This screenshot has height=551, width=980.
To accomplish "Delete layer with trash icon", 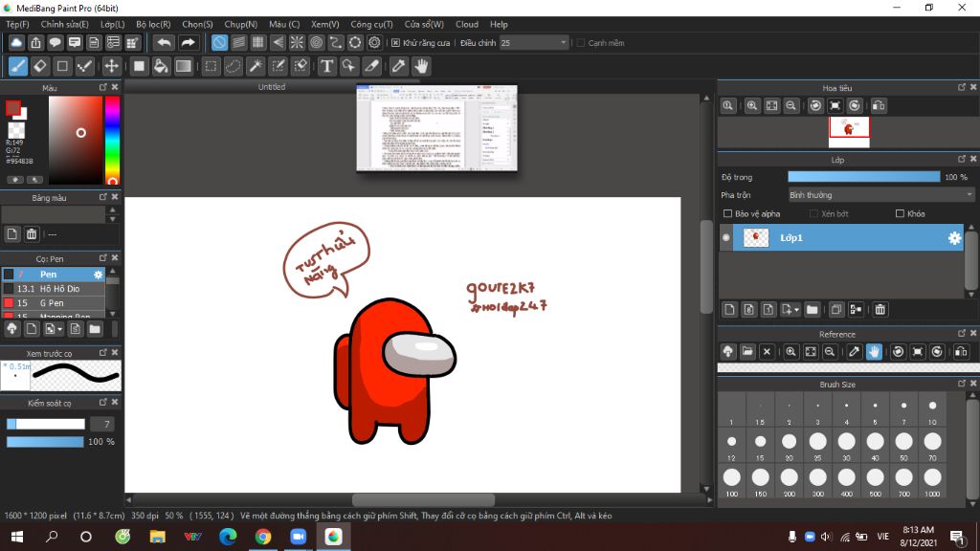I will tap(880, 309).
